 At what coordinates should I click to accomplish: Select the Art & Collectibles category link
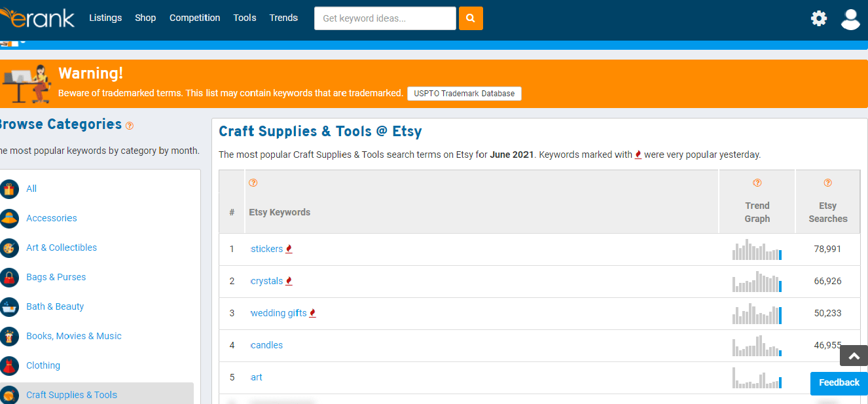coord(62,248)
